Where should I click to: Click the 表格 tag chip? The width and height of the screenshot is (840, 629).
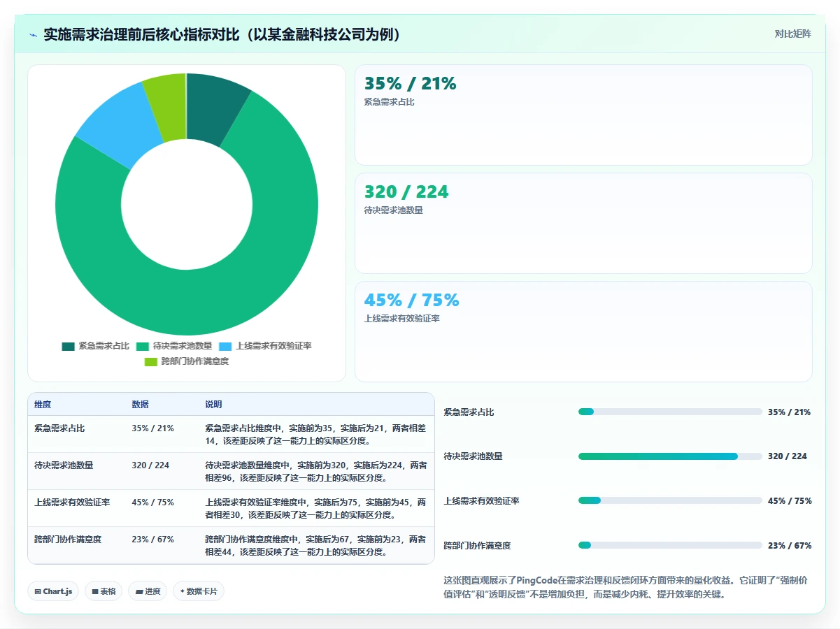coord(104,591)
